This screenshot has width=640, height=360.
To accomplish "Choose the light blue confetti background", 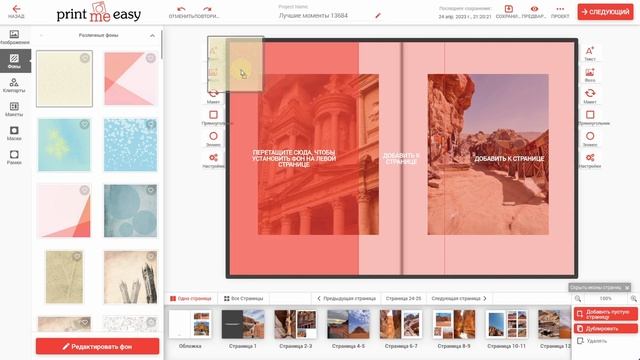I will pos(131,145).
